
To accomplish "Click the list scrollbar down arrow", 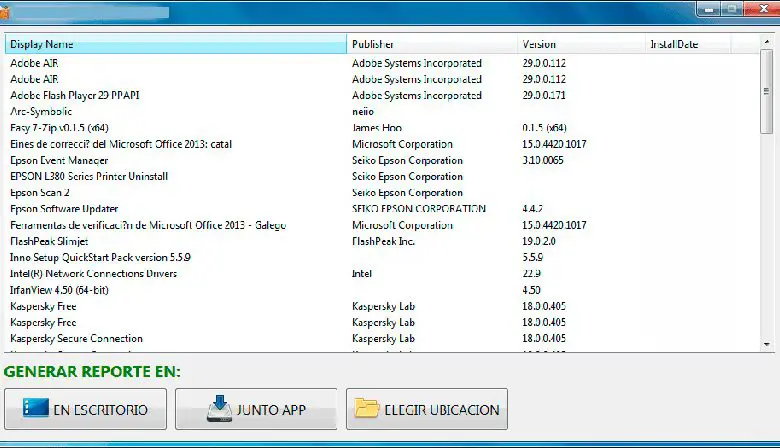I will click(x=767, y=345).
